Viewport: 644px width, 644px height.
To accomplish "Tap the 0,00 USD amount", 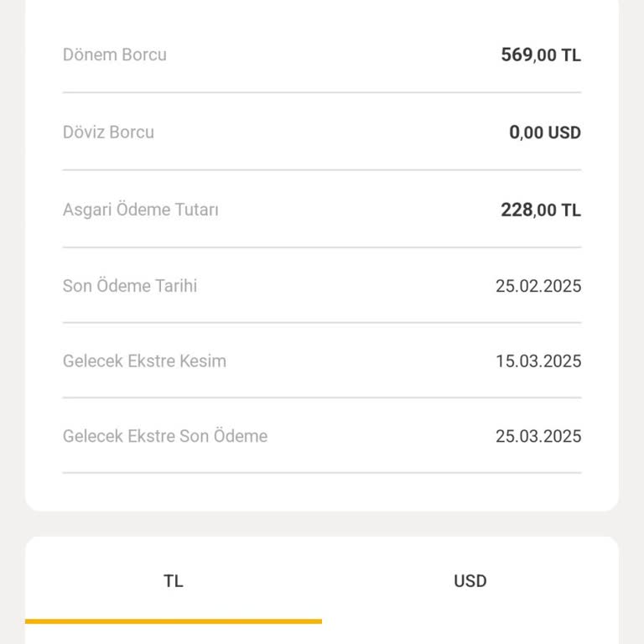I will pyautogui.click(x=544, y=132).
